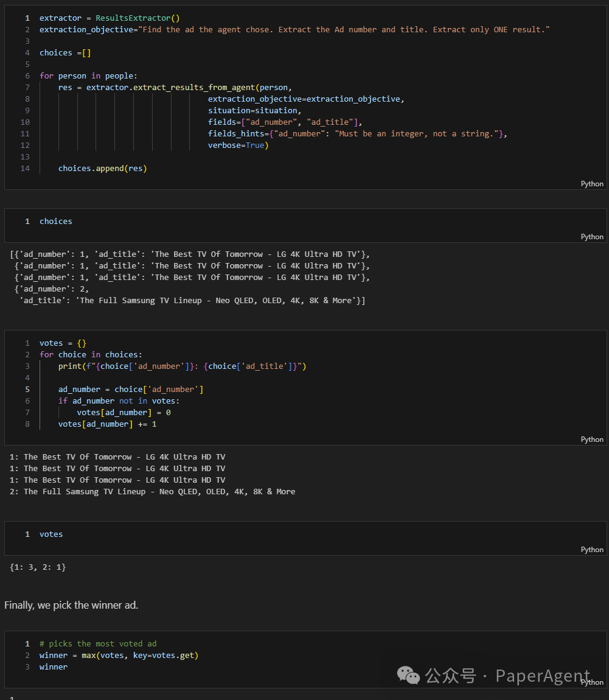
Task: Click the line 'for person in people:'
Action: 88,76
